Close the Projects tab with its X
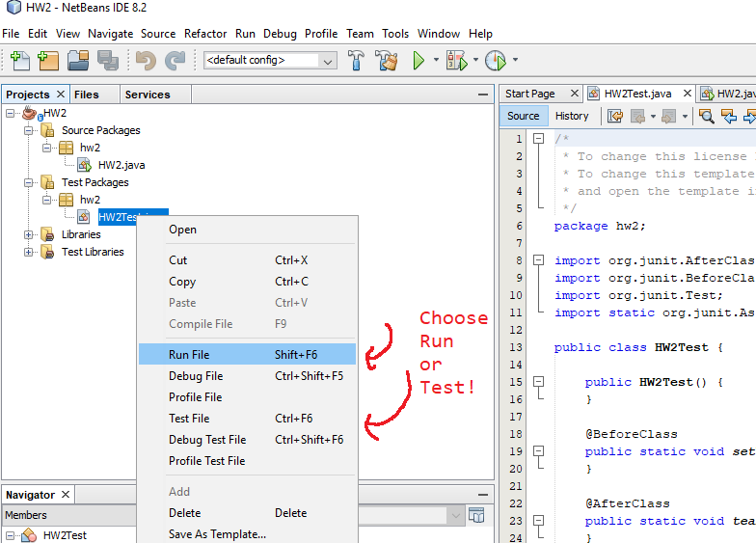756x543 pixels. click(x=61, y=94)
